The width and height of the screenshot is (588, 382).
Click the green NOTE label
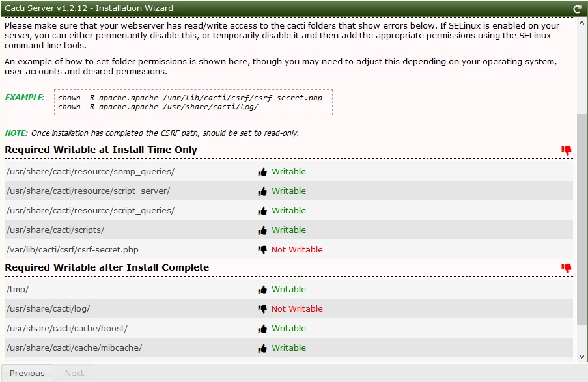tap(16, 133)
